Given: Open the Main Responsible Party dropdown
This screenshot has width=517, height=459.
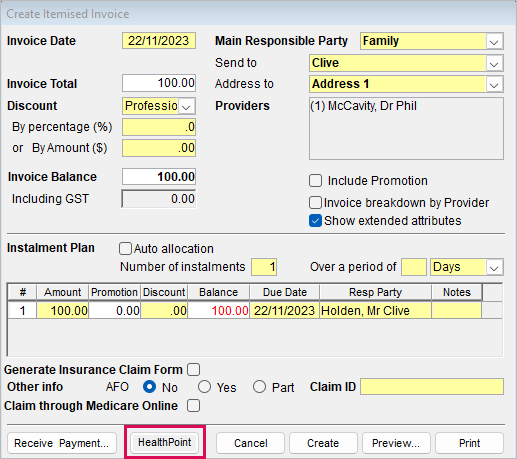Looking at the screenshot, I should coord(494,41).
